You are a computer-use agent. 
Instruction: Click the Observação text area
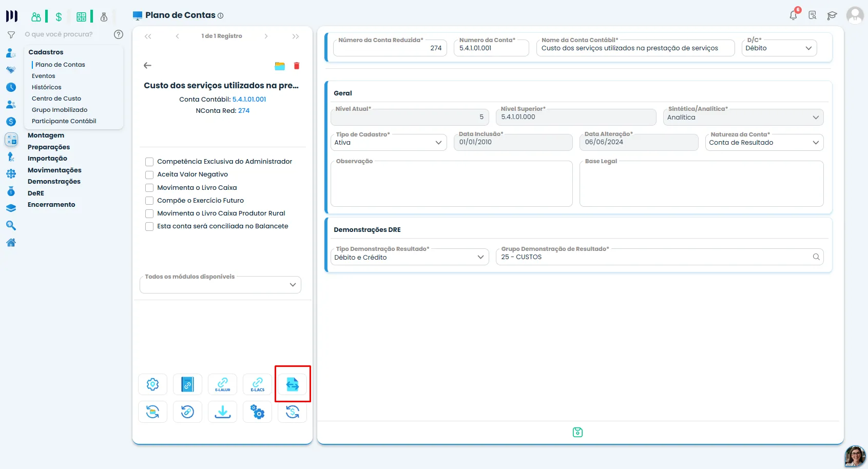click(x=452, y=184)
